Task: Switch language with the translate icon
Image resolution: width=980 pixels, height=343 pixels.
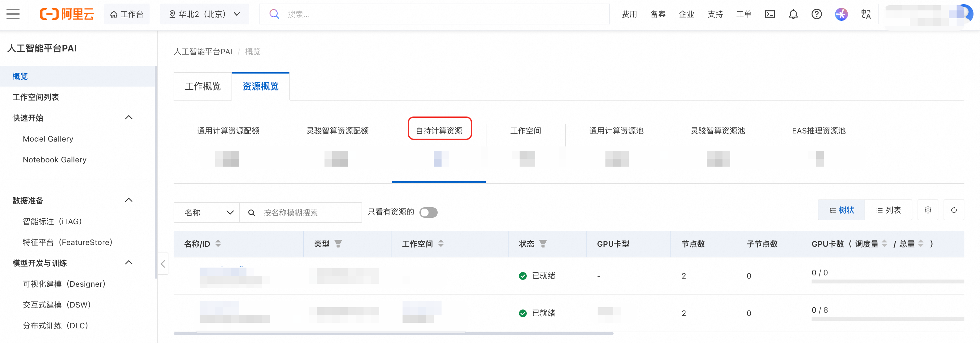Action: click(x=866, y=14)
